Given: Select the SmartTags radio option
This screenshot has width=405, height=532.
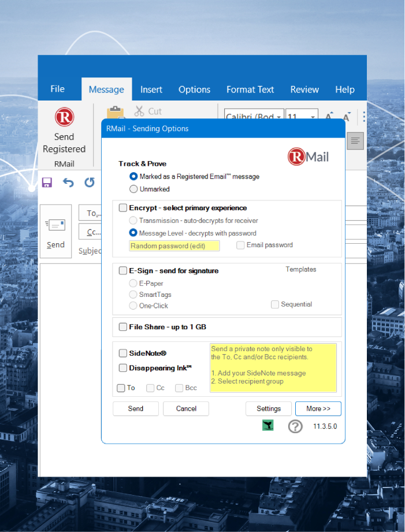Looking at the screenshot, I should 133,294.
